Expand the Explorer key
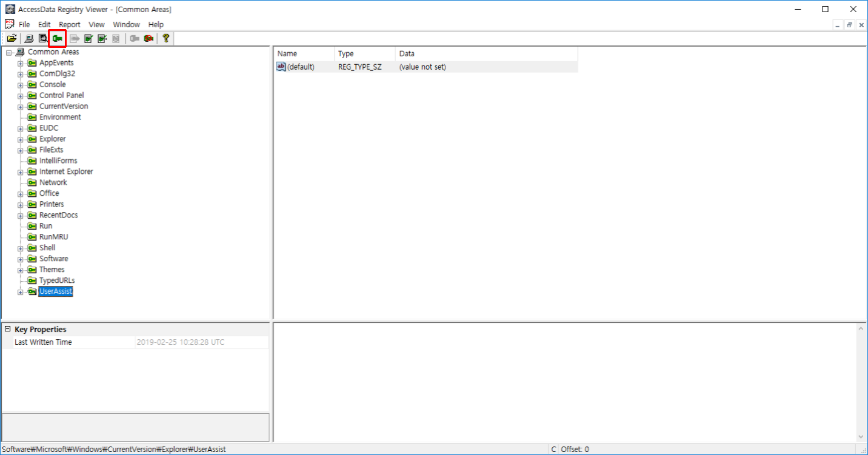The height and width of the screenshot is (455, 868). (x=21, y=140)
